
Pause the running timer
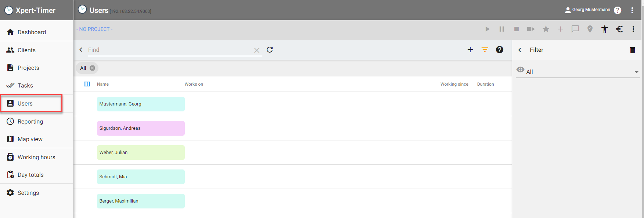click(x=502, y=29)
